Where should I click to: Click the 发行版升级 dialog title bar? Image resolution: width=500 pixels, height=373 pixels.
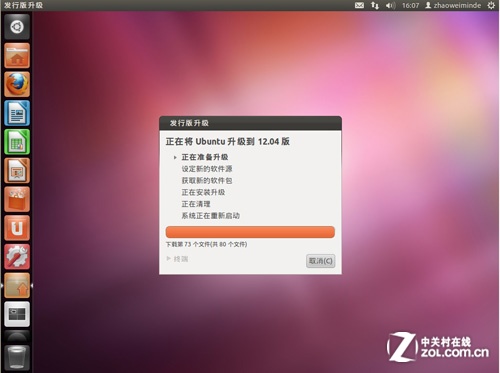250,123
